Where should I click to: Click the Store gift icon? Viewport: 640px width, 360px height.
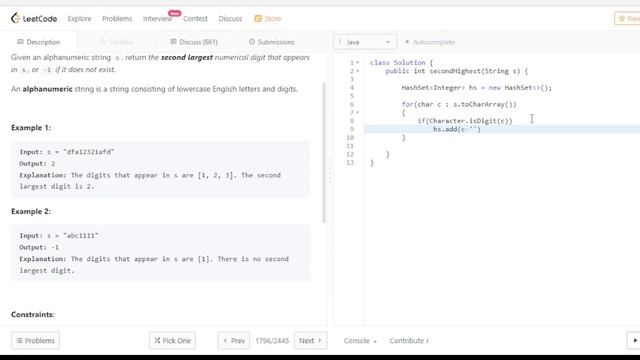pos(258,18)
